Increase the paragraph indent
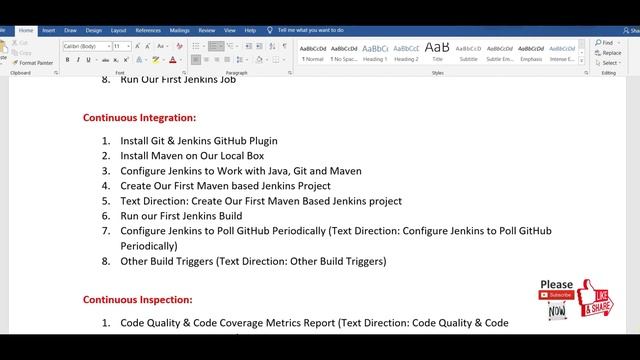The width and height of the screenshot is (640, 360). (x=259, y=46)
